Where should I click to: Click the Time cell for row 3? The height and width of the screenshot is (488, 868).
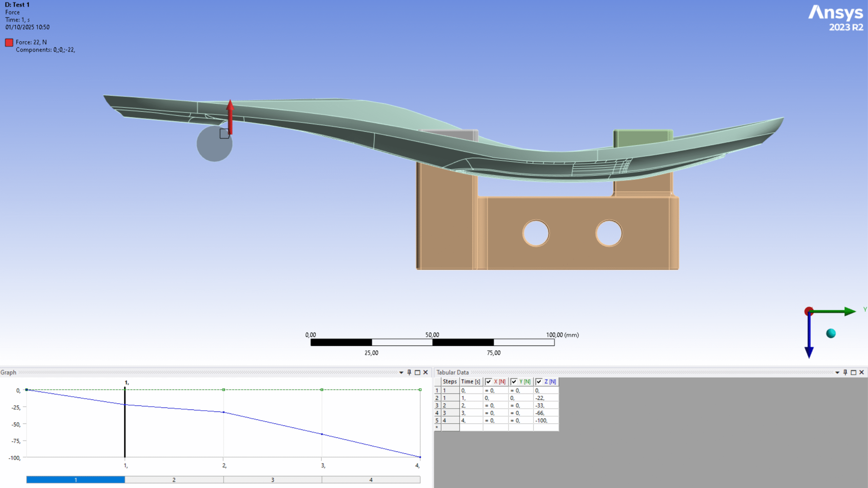pos(471,405)
